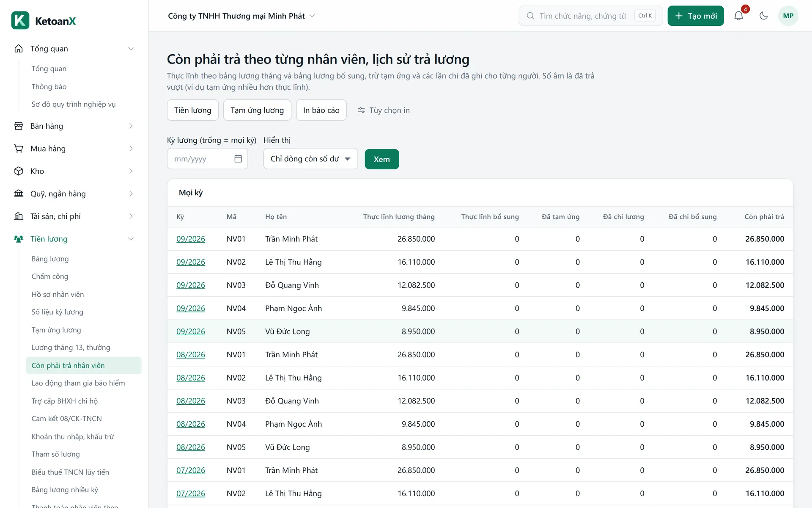
Task: Open Tham số lương settings
Action: point(55,454)
